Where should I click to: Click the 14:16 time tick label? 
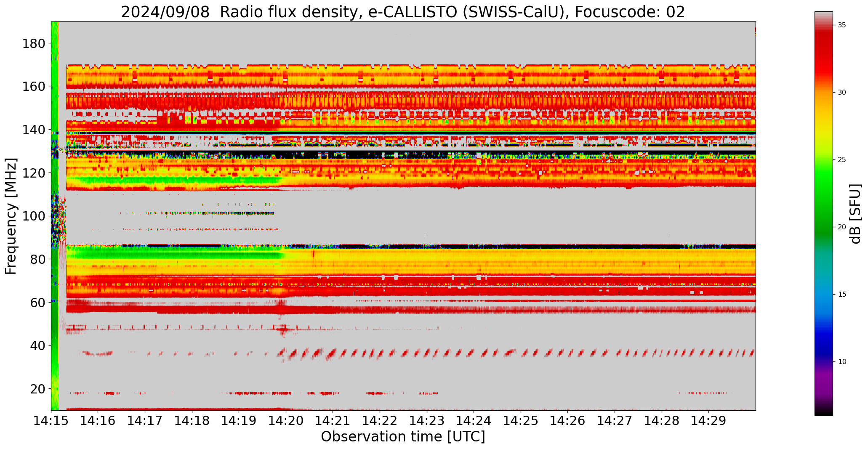[98, 421]
